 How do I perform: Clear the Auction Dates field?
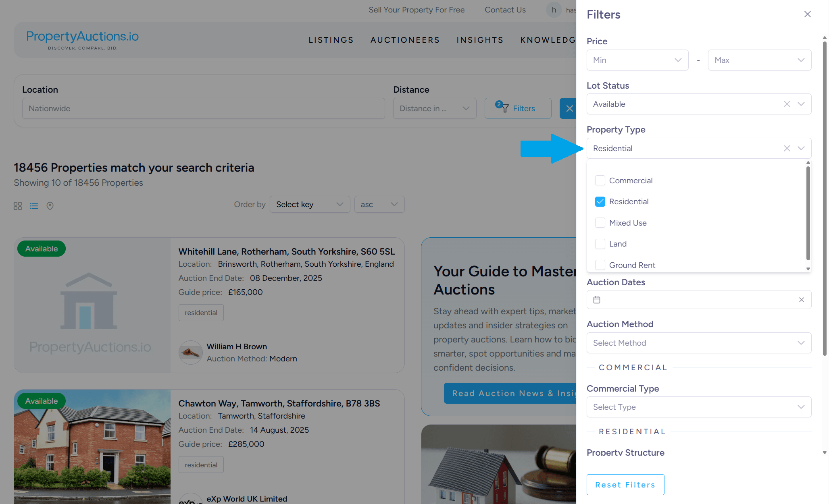[801, 300]
